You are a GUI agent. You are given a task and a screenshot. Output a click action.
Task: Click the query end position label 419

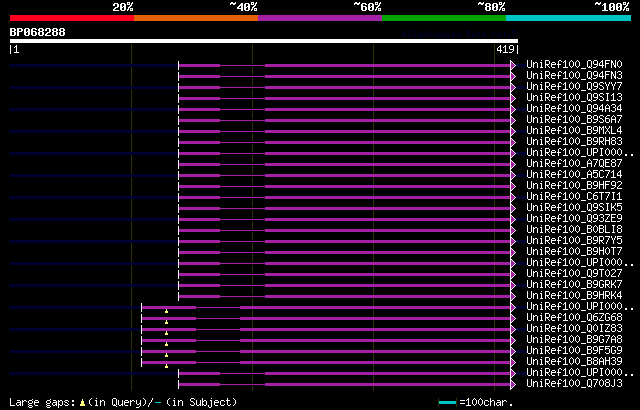click(505, 49)
